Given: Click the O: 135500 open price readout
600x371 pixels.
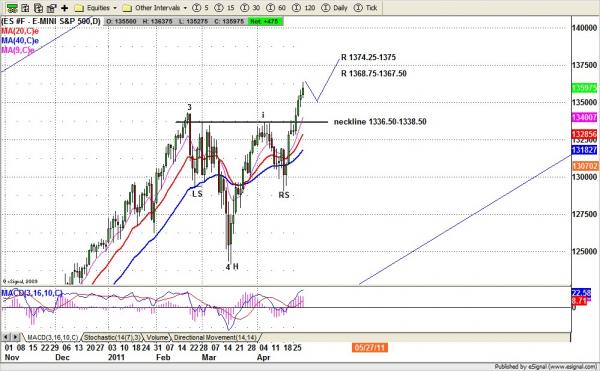Looking at the screenshot, I should (121, 21).
